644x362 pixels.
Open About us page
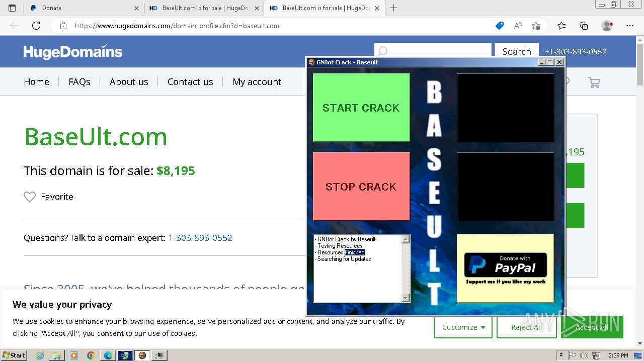coord(129,81)
